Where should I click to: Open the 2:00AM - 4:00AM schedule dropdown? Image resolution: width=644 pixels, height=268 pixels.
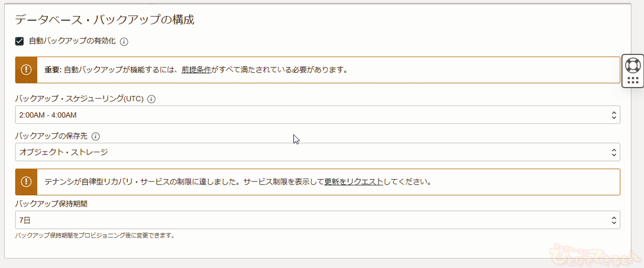click(x=317, y=115)
